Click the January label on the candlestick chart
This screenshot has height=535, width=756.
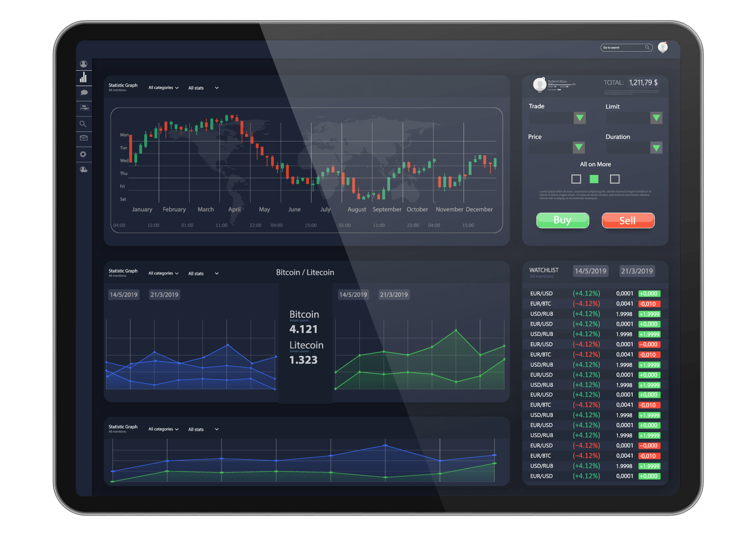point(142,210)
